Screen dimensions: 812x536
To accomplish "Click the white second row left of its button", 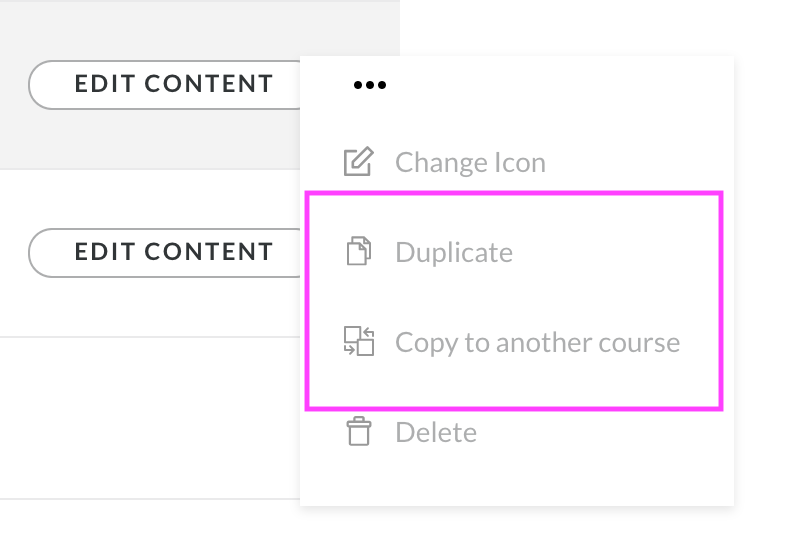I will pyautogui.click(x=14, y=252).
